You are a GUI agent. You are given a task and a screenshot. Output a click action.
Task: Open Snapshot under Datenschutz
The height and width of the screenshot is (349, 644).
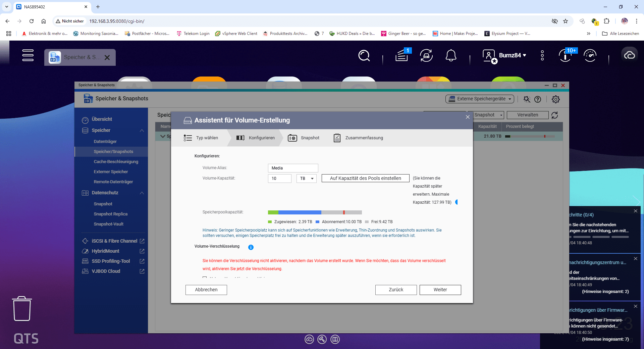103,204
